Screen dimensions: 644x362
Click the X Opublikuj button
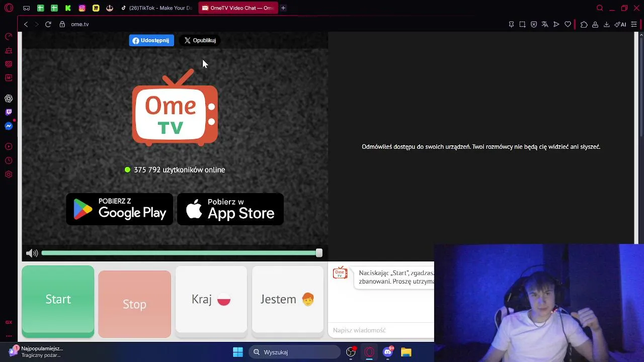tap(200, 40)
